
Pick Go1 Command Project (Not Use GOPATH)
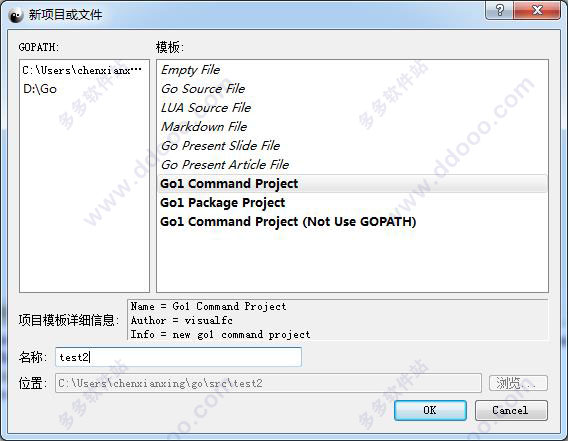coord(352,221)
